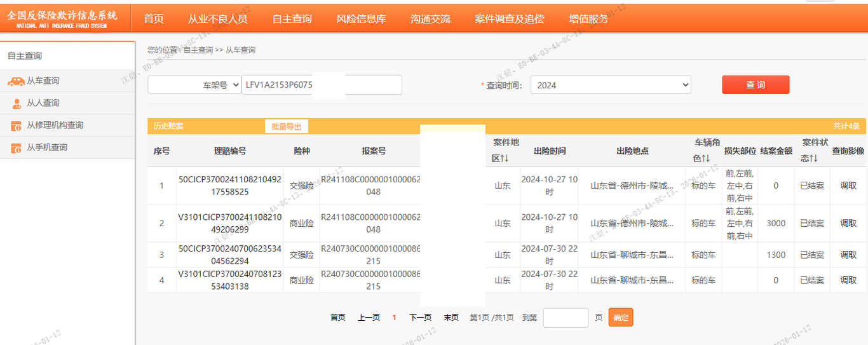This screenshot has width=868, height=345.
Task: Expand the 查询时间 year dropdown
Action: [610, 85]
